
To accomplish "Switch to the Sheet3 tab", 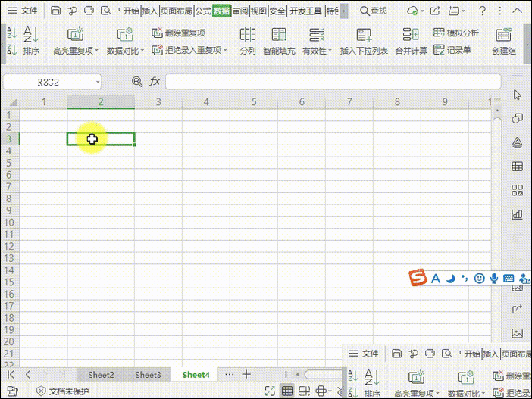I will 148,375.
